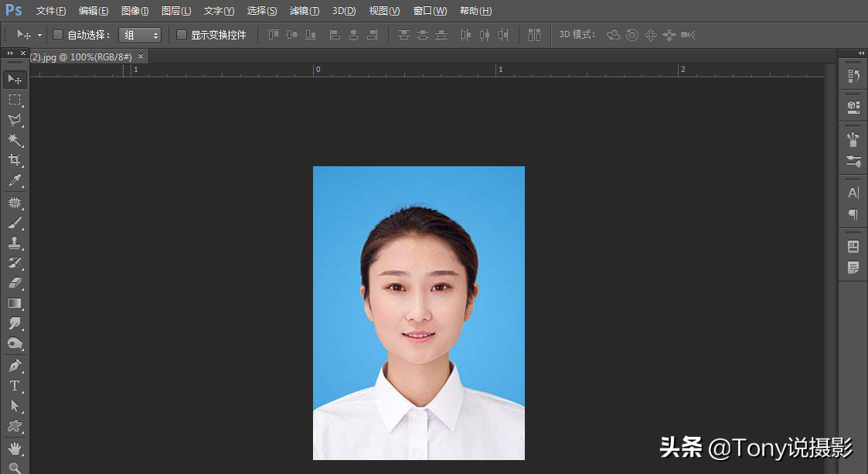The image size is (868, 474).
Task: Select the Move tool in the toolbox
Action: [x=15, y=80]
